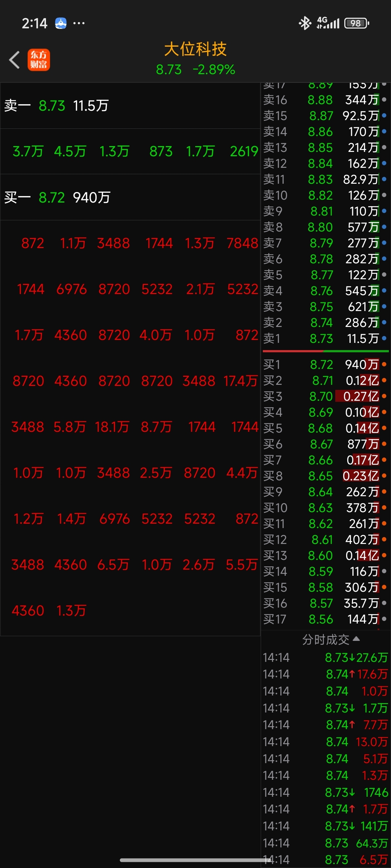This screenshot has width=391, height=868.
Task: Select order book row 卖1 8.73
Action: (x=325, y=338)
